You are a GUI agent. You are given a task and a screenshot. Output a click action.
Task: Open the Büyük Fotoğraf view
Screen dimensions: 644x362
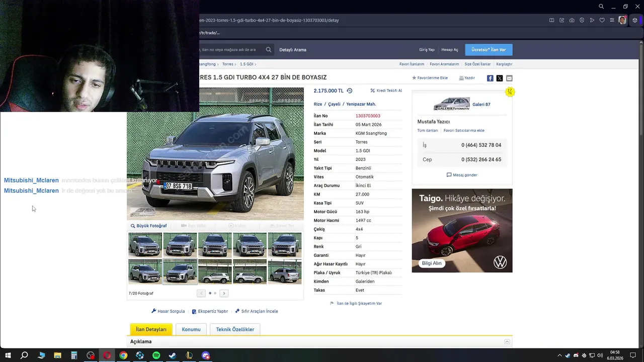[149, 226]
